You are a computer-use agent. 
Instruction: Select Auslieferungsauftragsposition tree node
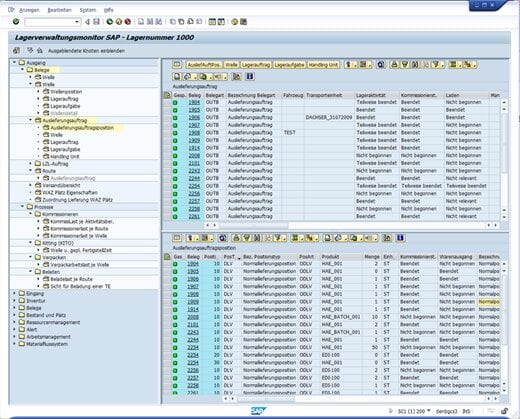point(82,128)
